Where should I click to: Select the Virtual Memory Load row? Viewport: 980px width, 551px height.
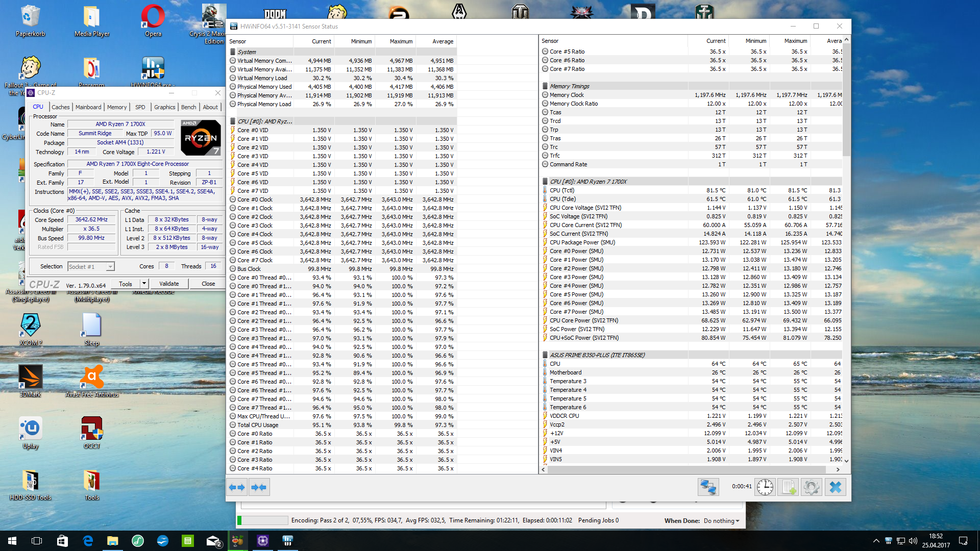(x=342, y=78)
